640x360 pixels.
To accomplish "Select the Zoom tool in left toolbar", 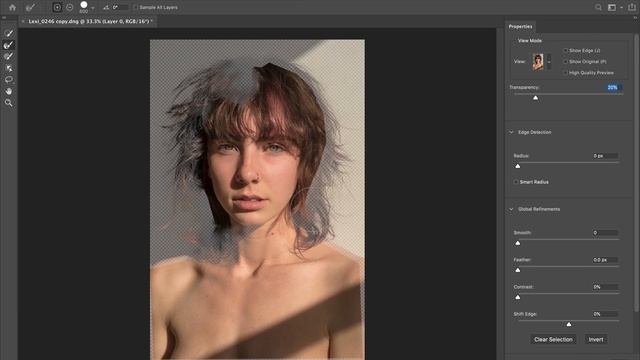I will (9, 103).
